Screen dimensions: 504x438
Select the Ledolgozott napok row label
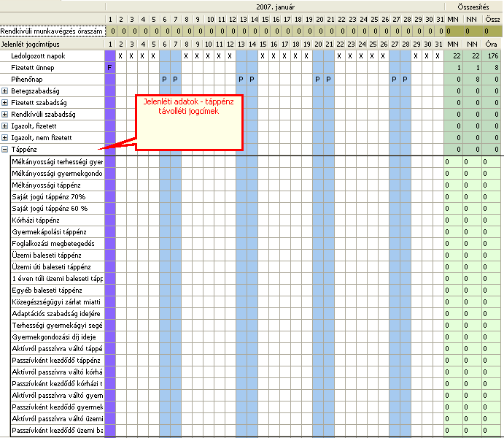(38, 56)
